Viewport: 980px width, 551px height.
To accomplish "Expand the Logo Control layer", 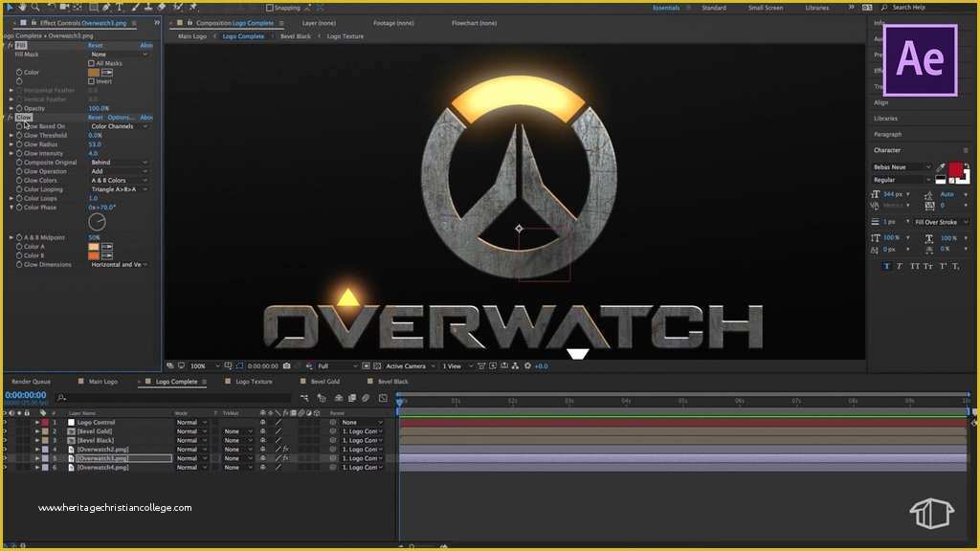I will click(x=37, y=422).
